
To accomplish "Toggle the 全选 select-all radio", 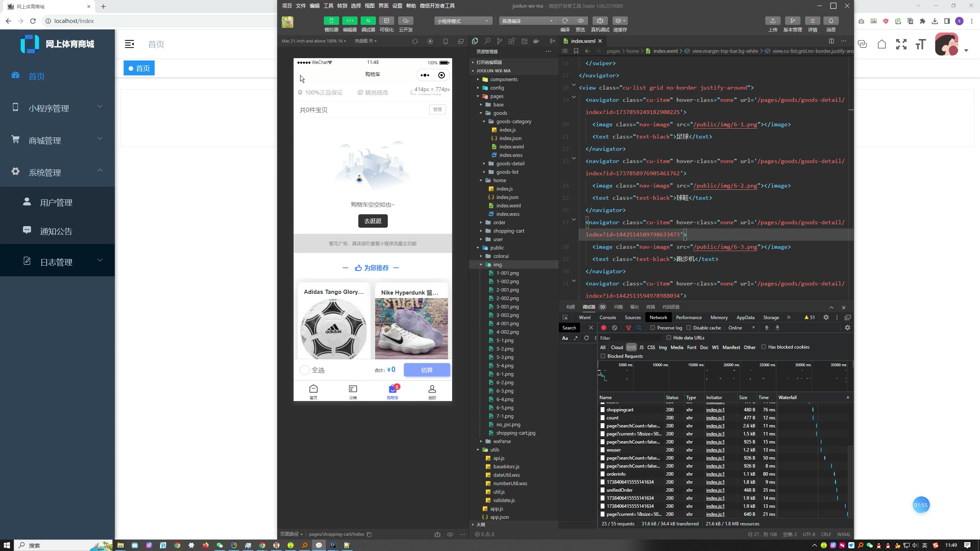I will pyautogui.click(x=304, y=370).
